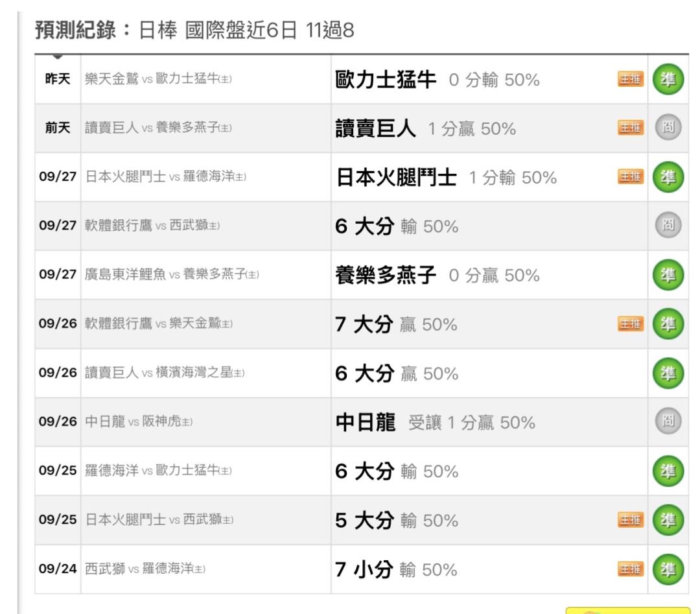Open the 樂天金鷲 vs 歐力士猛牛 matchup
Viewport: 700px width, 614px height.
[159, 80]
